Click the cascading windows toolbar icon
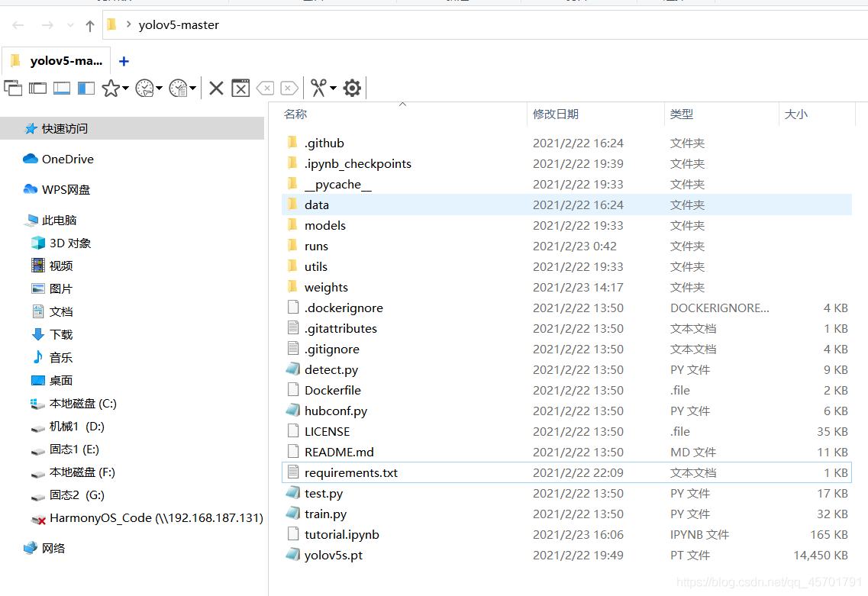Screen dimensions: 868x596 (13, 88)
